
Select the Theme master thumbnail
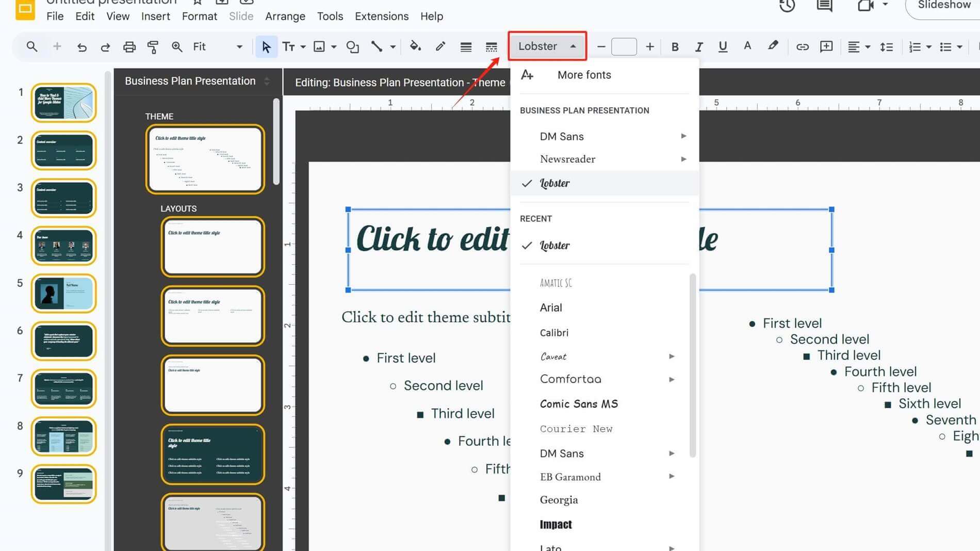click(x=205, y=159)
